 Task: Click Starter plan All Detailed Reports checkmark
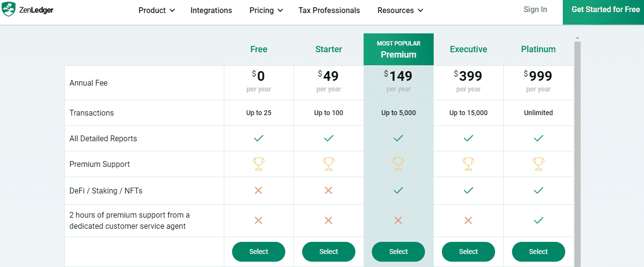(x=329, y=138)
